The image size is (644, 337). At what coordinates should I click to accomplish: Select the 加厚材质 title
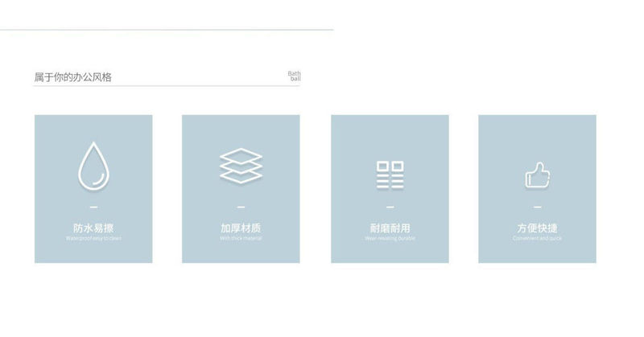[x=241, y=228]
